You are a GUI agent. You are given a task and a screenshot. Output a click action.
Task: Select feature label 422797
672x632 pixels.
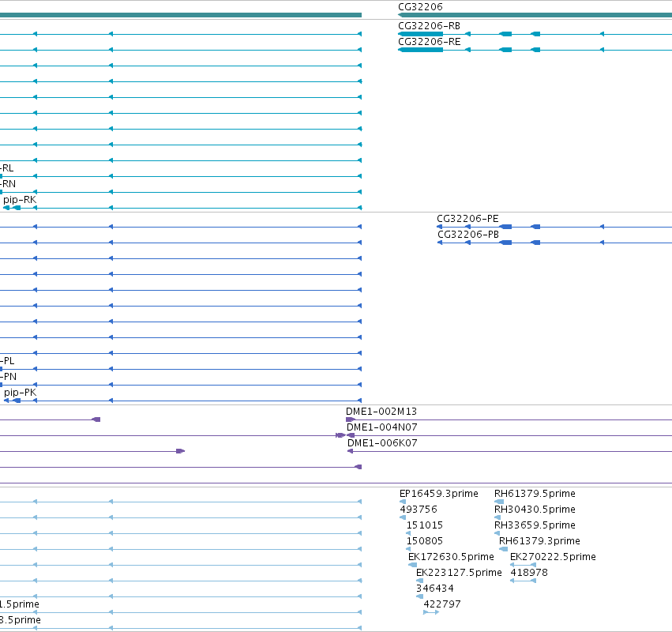tap(442, 604)
